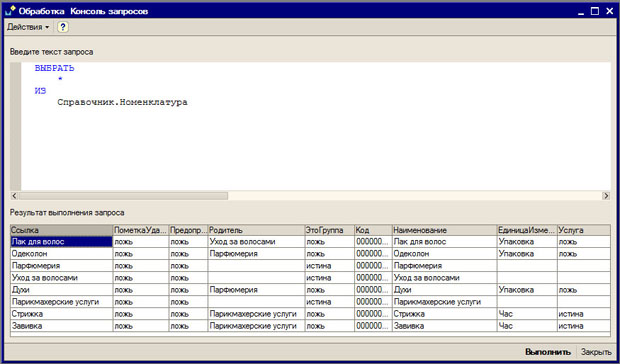This screenshot has height=364, width=620.
Task: Click Услуга истина in Завивка row
Action: [x=584, y=326]
